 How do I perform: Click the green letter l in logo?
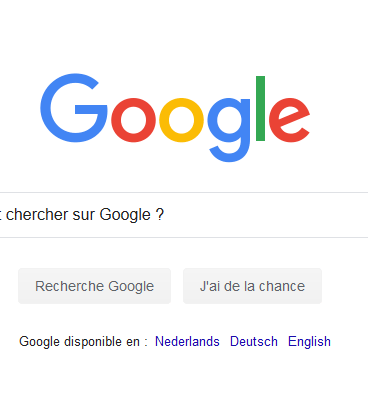coord(260,108)
